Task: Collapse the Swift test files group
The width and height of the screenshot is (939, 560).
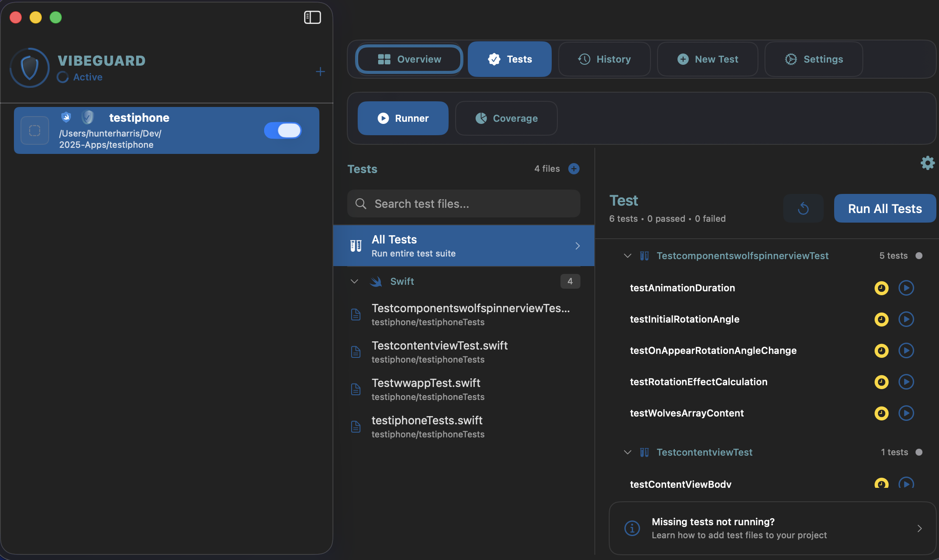Action: pyautogui.click(x=354, y=281)
